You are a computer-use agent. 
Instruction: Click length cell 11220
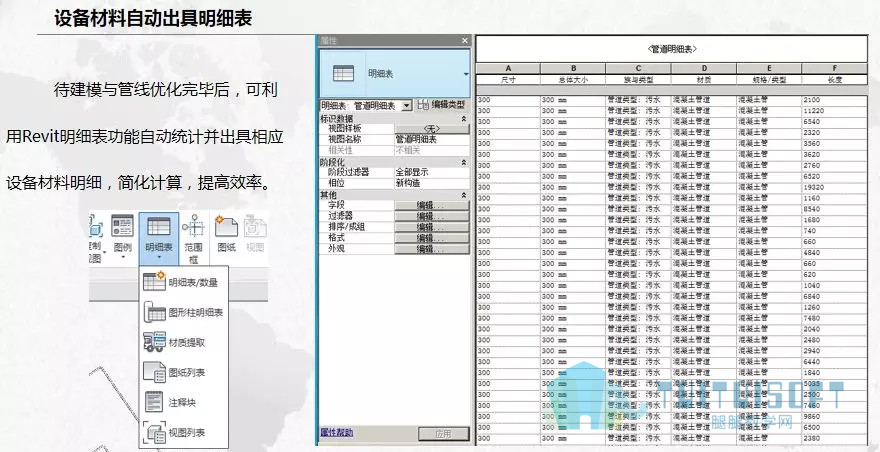coord(836,111)
